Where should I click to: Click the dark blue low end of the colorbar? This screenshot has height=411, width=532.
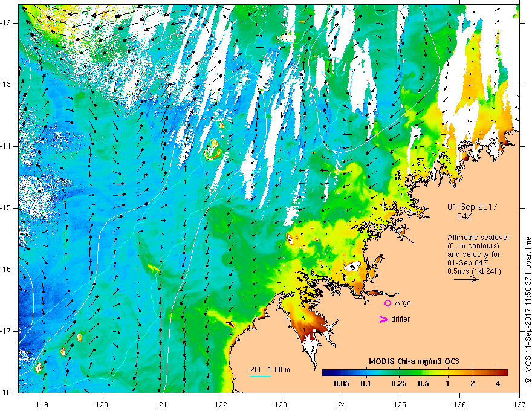(x=328, y=373)
